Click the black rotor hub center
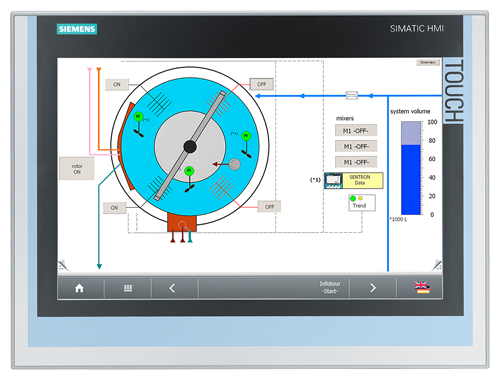 click(x=190, y=147)
